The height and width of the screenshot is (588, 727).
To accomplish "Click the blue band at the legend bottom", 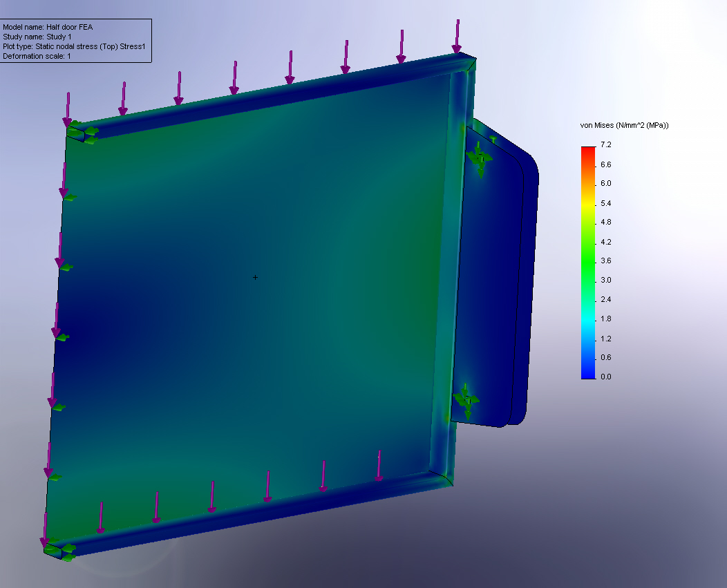I will click(x=587, y=373).
